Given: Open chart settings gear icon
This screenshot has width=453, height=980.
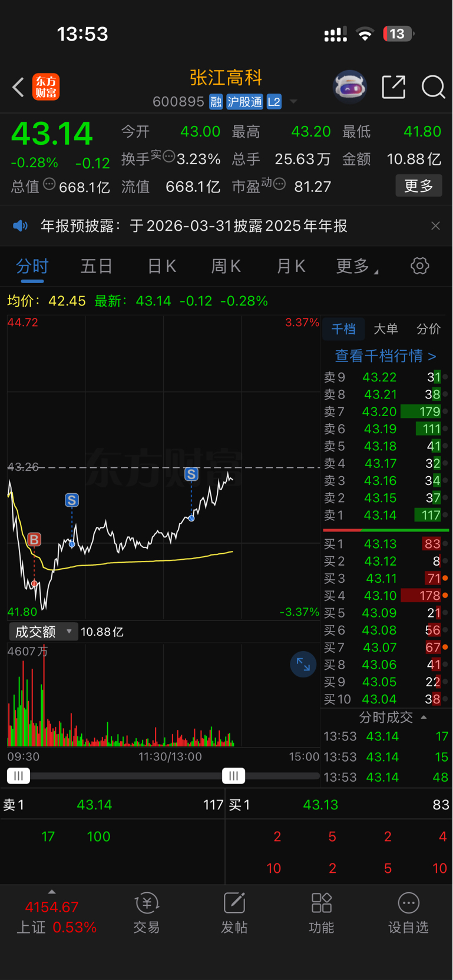Looking at the screenshot, I should 419,266.
